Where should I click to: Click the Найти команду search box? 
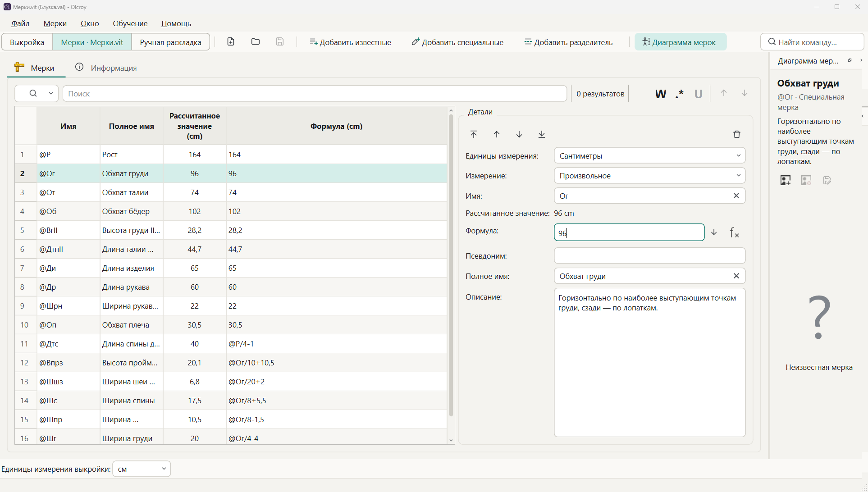click(812, 42)
